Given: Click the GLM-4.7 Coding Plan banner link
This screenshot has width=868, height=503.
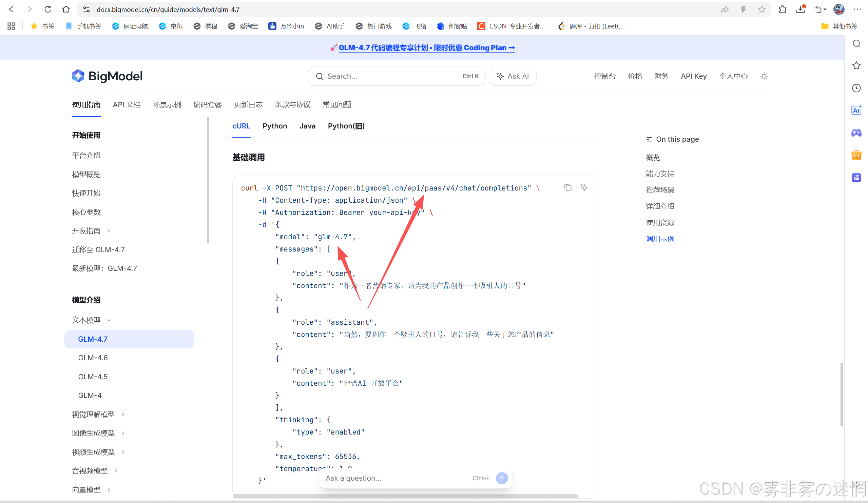Looking at the screenshot, I should pyautogui.click(x=426, y=48).
